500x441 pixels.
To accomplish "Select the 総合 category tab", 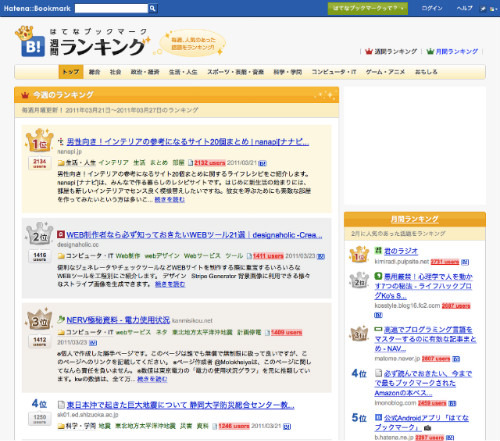I will point(95,72).
